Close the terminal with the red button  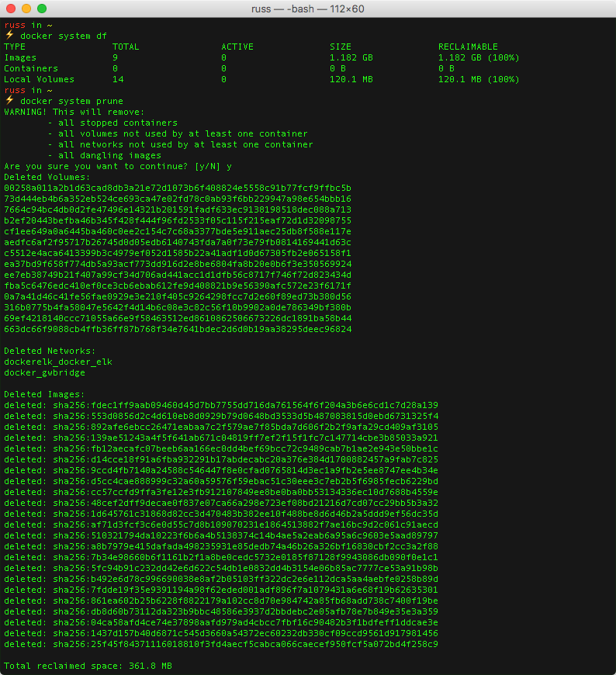point(11,9)
